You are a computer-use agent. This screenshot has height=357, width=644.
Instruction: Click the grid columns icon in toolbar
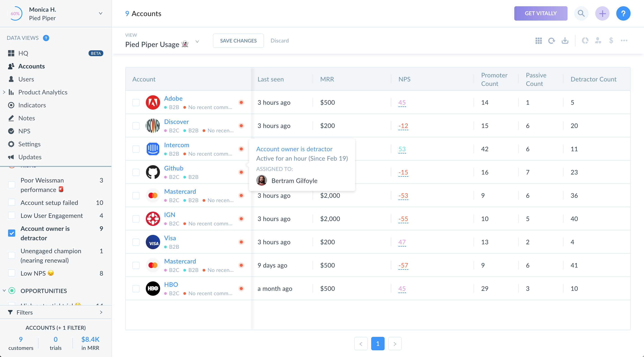[x=538, y=40]
